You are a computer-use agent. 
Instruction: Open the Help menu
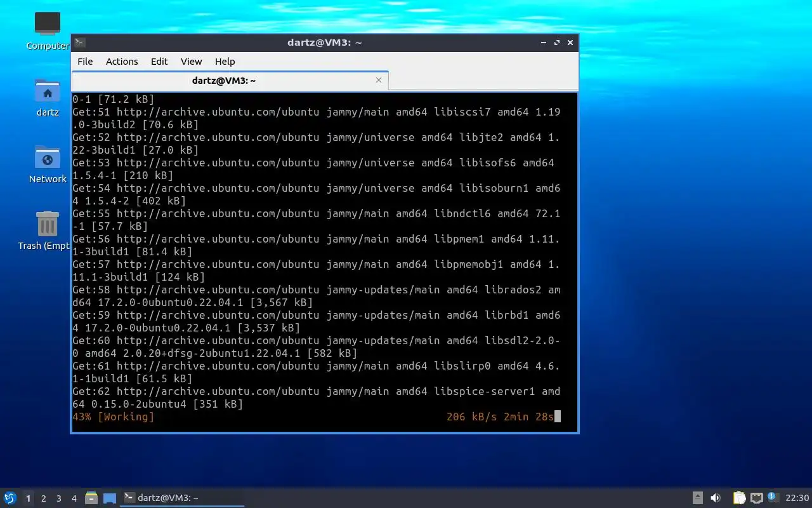pos(225,62)
